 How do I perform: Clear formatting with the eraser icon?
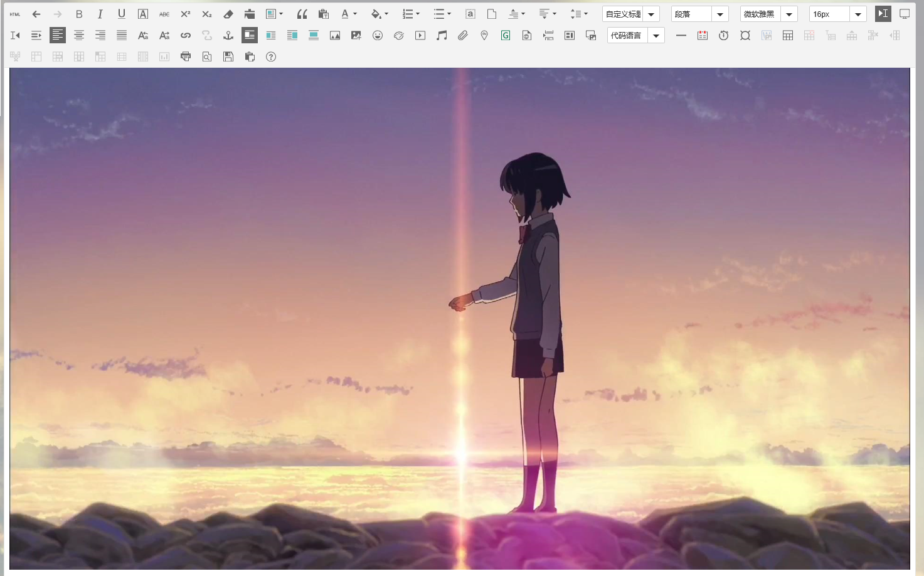228,14
